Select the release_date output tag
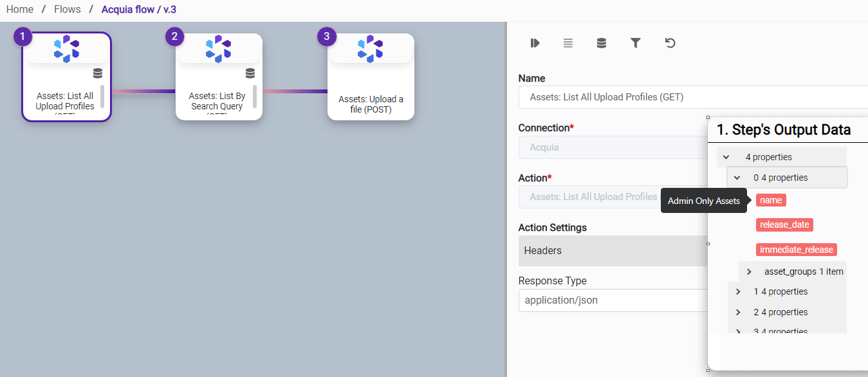 tap(784, 225)
